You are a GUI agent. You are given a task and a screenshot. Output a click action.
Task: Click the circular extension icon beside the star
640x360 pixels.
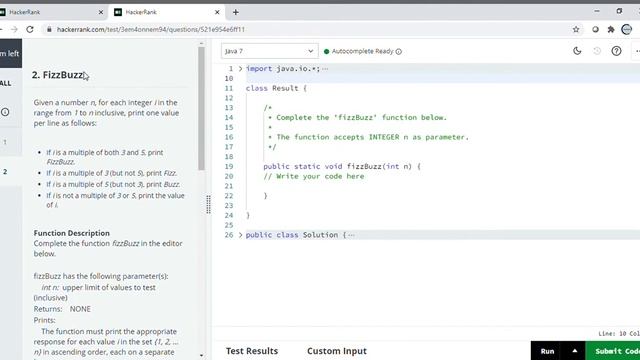click(x=596, y=29)
